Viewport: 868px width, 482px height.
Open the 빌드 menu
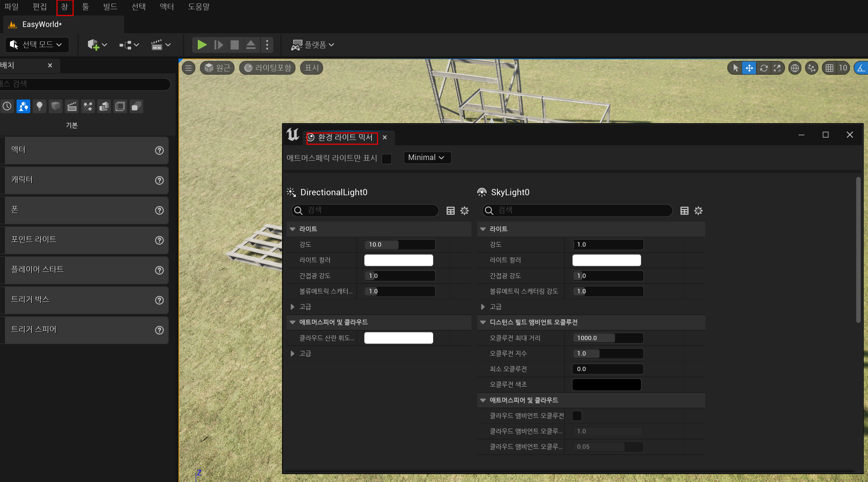point(110,7)
